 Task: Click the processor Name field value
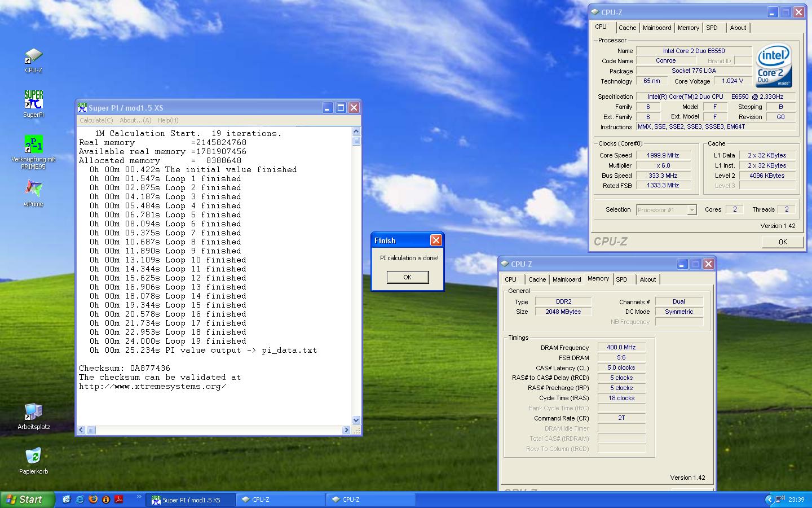pos(694,51)
